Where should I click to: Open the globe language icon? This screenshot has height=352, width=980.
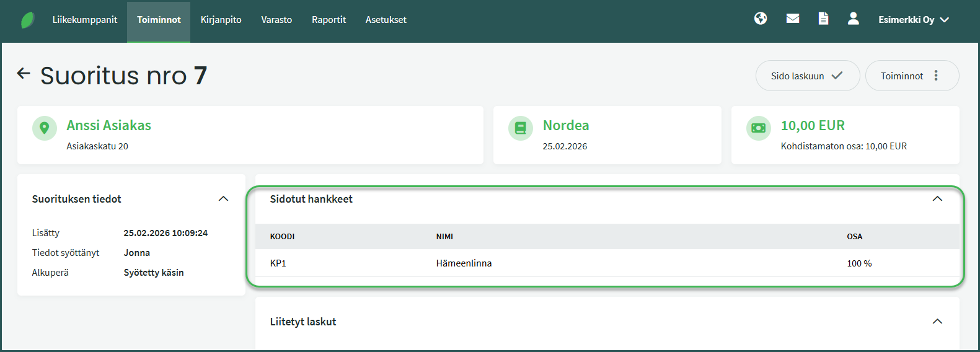click(x=761, y=19)
